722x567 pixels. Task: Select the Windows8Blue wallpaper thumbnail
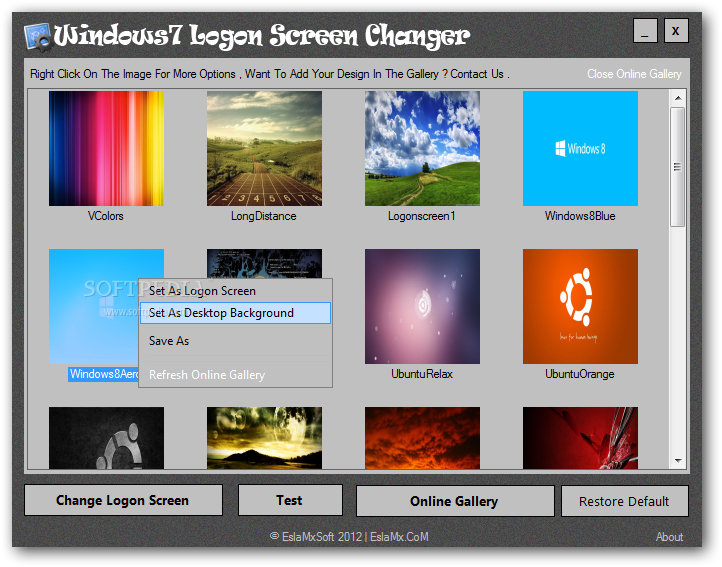[x=580, y=148]
